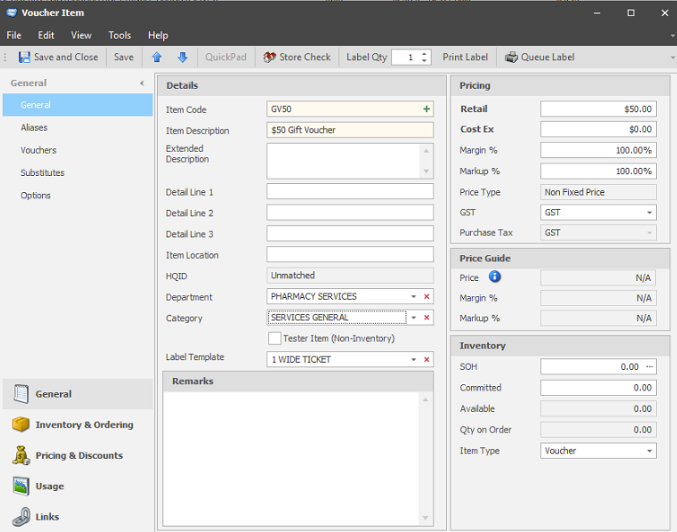Click the green plus beside Item Code
This screenshot has height=532, width=677.
[427, 108]
